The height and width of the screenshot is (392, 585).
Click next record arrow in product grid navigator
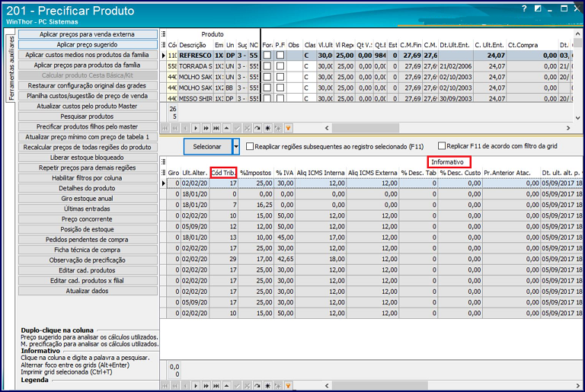point(196,128)
